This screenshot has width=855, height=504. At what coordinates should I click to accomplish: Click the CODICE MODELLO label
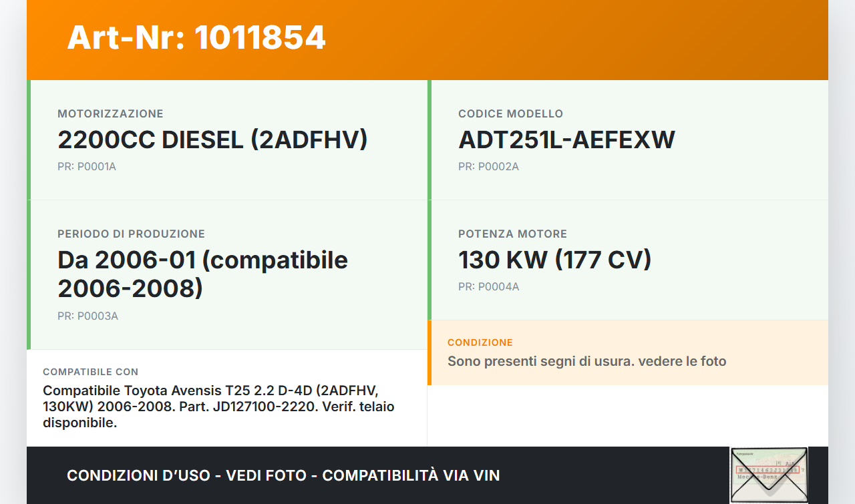coord(510,113)
